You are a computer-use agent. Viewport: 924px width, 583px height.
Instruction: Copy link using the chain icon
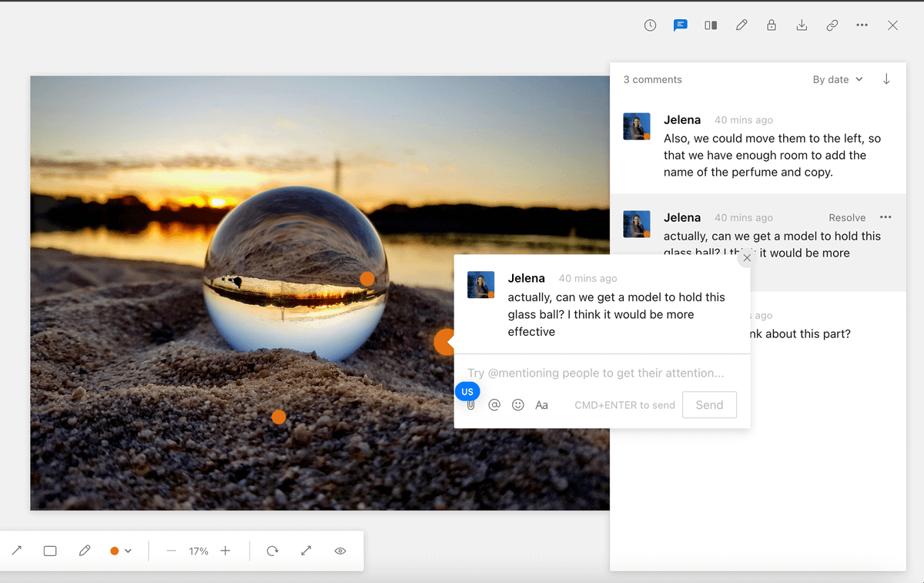pos(832,25)
